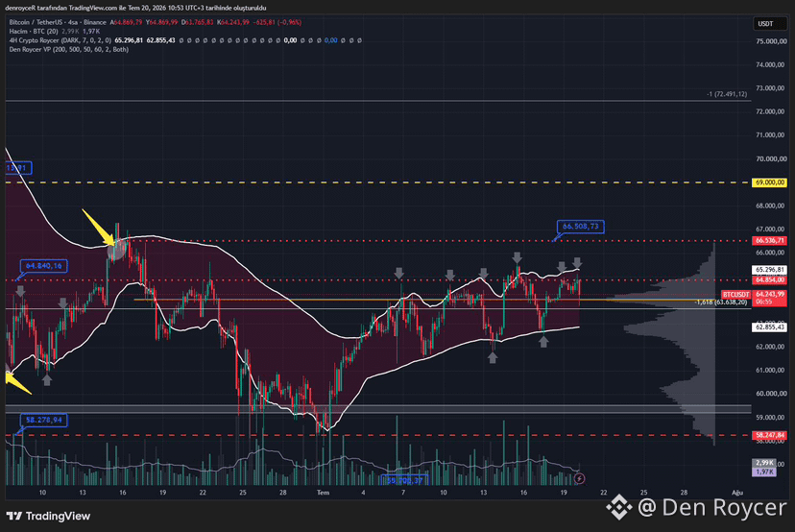Click the Ağu month label on time axis
The image size is (795, 532).
[737, 493]
